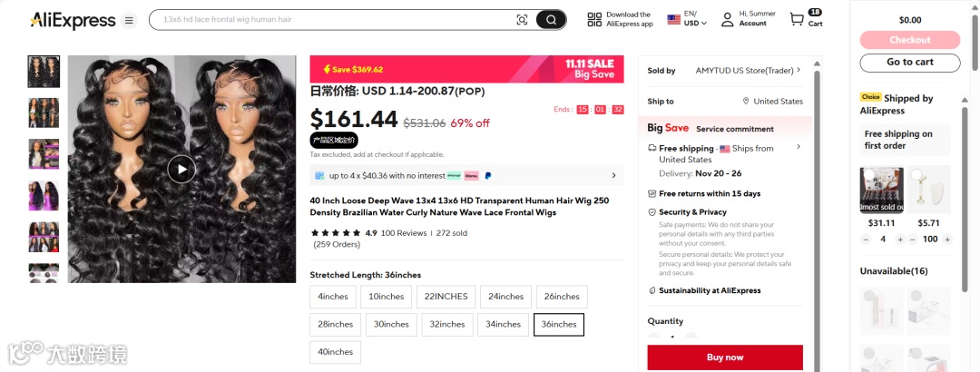Select the first product thumbnail
Viewport: 980px width, 372px height.
(44, 71)
